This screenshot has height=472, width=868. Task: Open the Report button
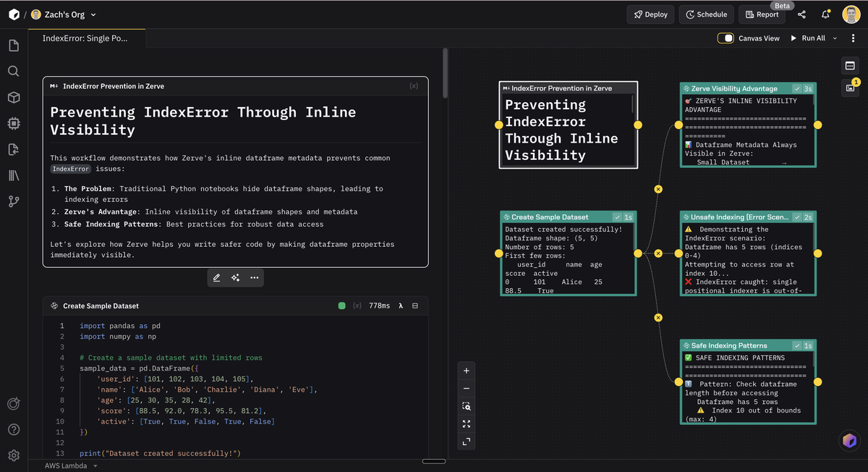pyautogui.click(x=762, y=14)
